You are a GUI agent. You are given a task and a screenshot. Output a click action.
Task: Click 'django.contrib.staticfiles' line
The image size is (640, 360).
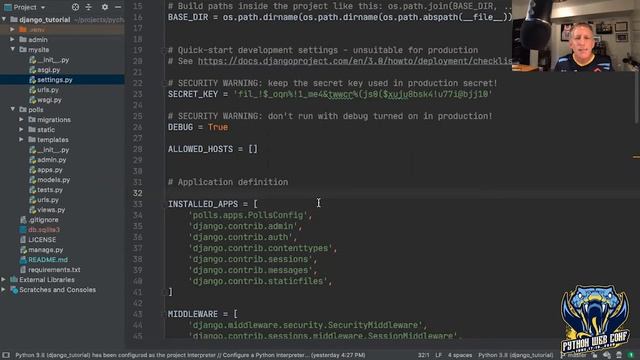pos(260,281)
